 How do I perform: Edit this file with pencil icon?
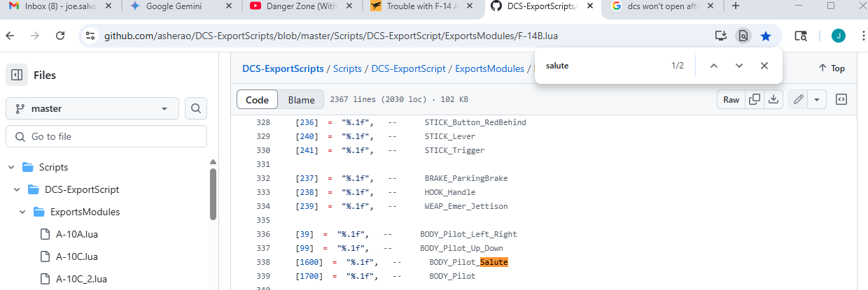coord(798,100)
